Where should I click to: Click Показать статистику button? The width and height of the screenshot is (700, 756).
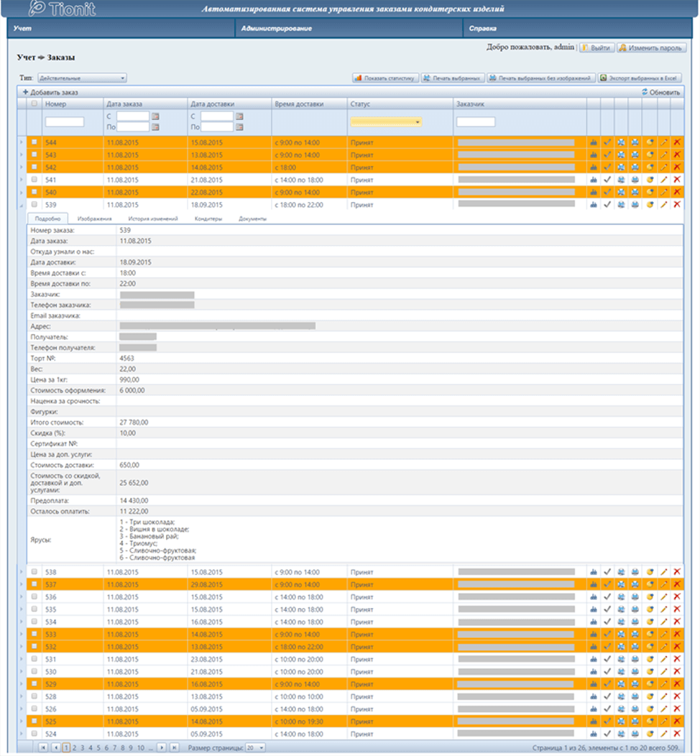coord(385,78)
